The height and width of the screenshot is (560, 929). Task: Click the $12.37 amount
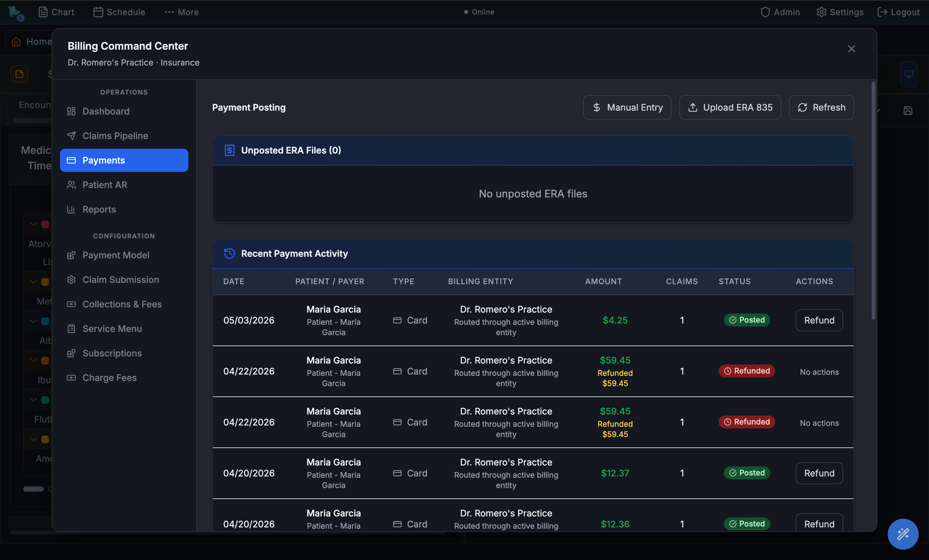tap(615, 473)
